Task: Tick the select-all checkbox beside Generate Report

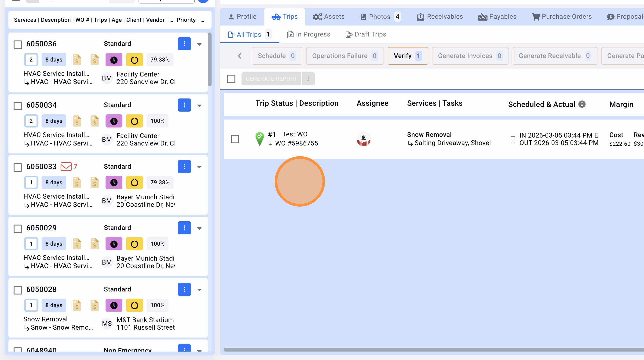Action: pos(231,79)
